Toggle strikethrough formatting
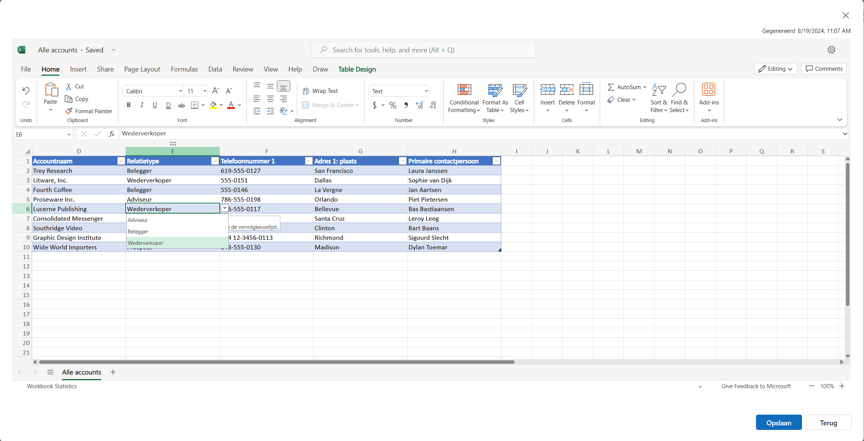The image size is (864, 441). (181, 105)
